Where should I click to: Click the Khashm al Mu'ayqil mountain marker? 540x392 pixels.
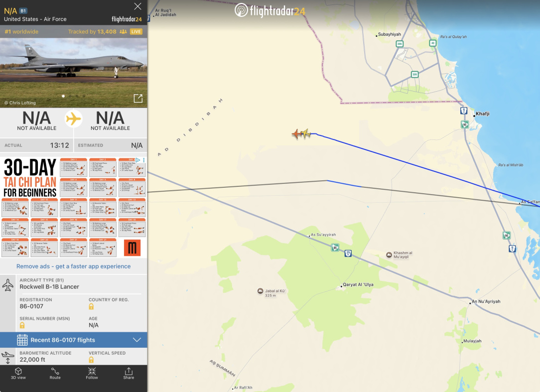[x=389, y=255]
